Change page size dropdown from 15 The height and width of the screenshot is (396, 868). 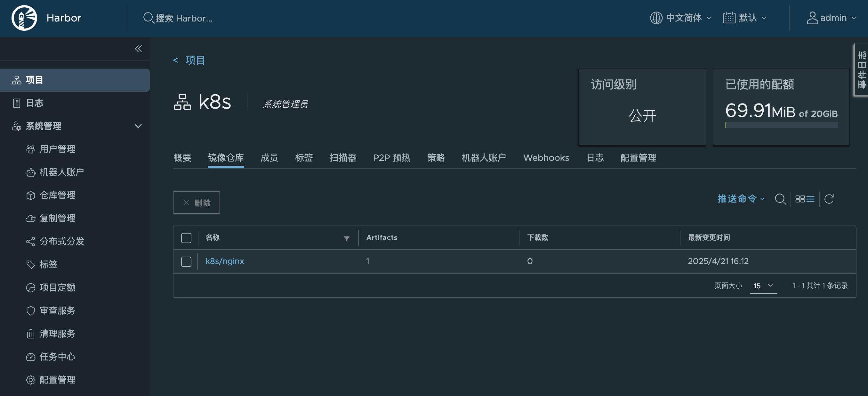[764, 286]
